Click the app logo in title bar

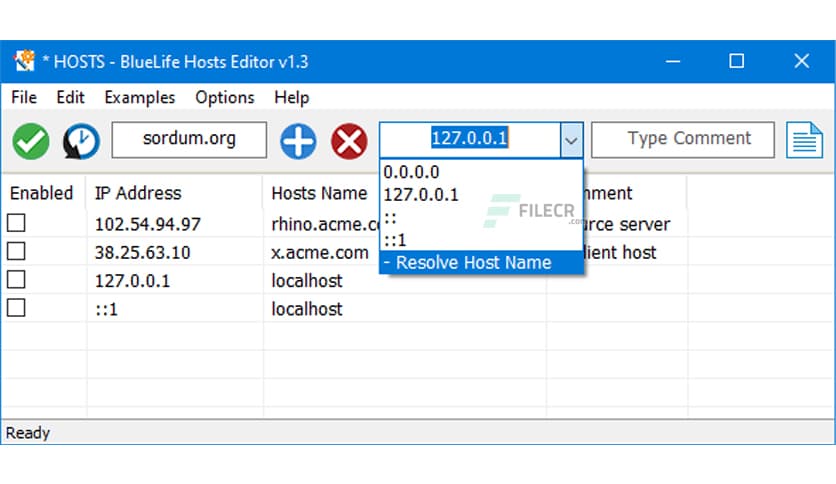tap(25, 61)
